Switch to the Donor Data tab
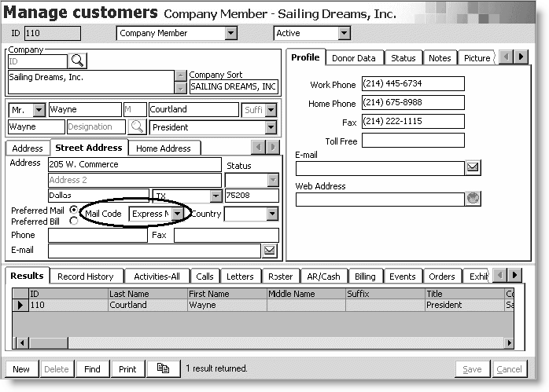 (354, 58)
